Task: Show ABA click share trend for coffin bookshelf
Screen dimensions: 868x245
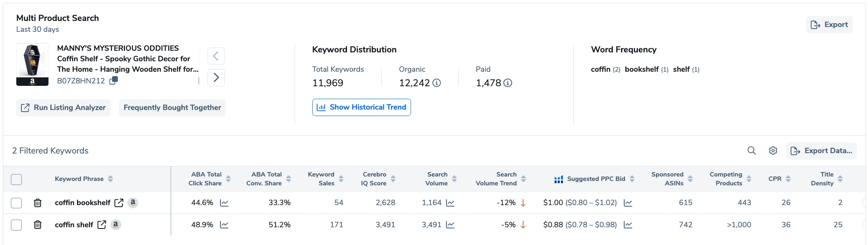Action: [224, 203]
